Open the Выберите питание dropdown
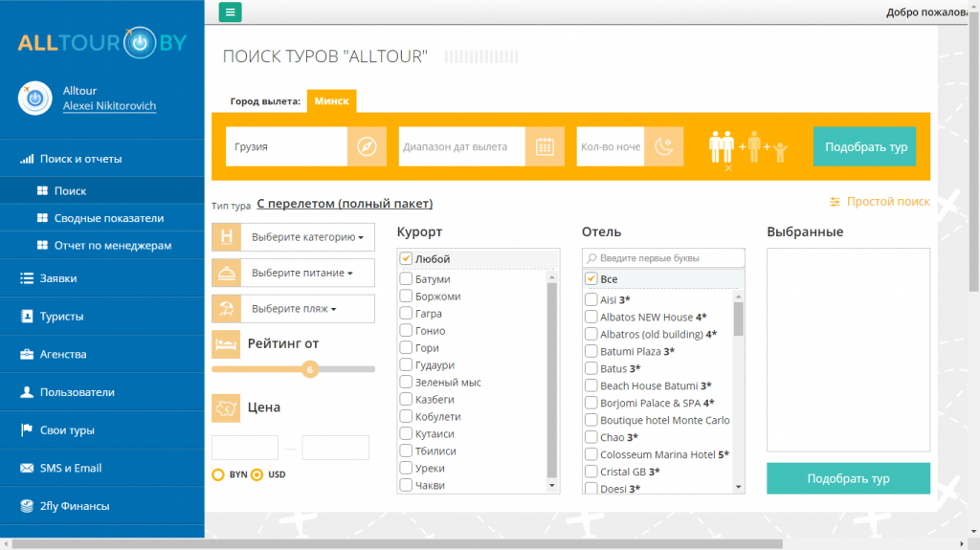This screenshot has height=550, width=980. [x=307, y=273]
